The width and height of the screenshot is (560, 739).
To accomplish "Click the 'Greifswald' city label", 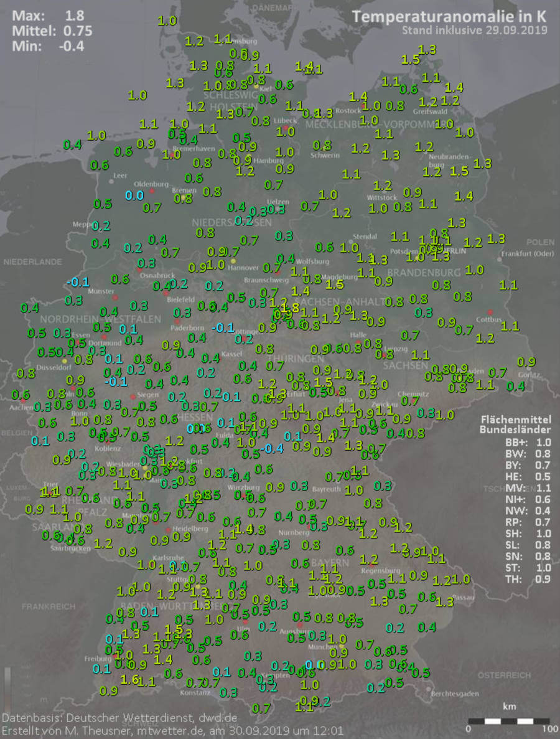I will pyautogui.click(x=430, y=111).
